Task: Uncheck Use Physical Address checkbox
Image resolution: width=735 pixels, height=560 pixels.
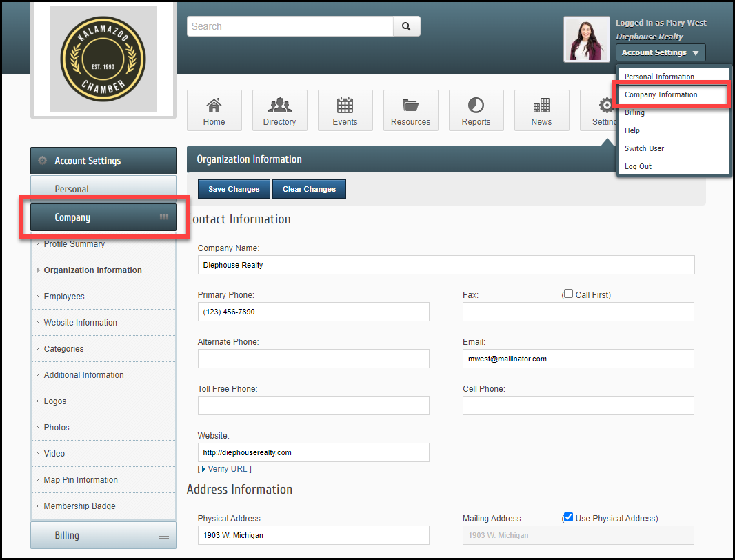Action: click(x=568, y=517)
